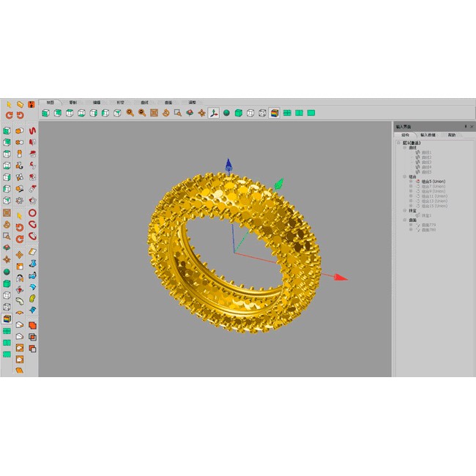The image size is (476, 476).
Task: Switch to the 帮助 tab
Action: 451,135
